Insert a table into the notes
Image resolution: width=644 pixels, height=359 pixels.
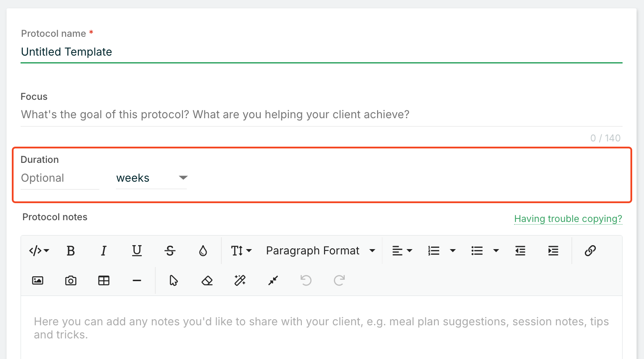(x=104, y=281)
